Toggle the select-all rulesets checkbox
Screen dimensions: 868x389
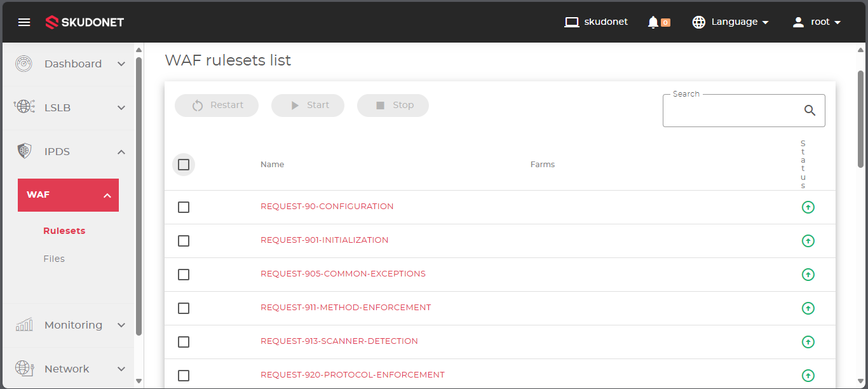point(184,165)
